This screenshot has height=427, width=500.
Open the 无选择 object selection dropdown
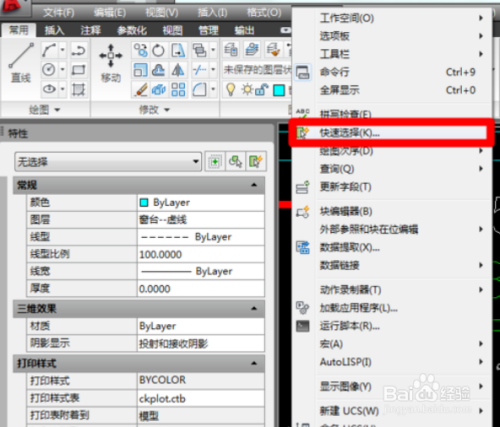point(108,162)
